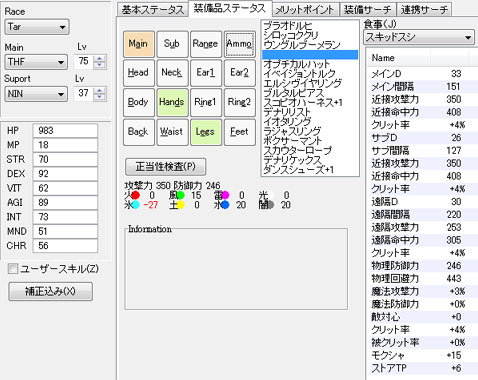
Task: Open the 装備サーチ tab
Action: 368,10
